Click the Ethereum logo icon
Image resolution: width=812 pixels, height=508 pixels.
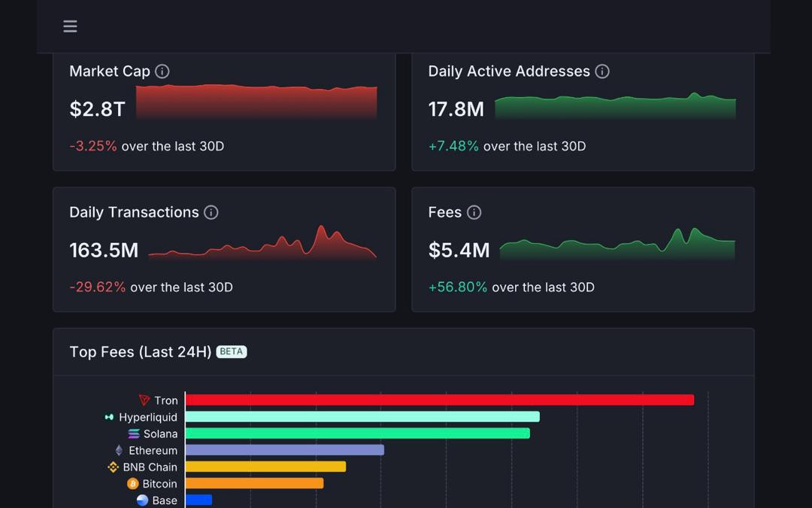point(119,450)
